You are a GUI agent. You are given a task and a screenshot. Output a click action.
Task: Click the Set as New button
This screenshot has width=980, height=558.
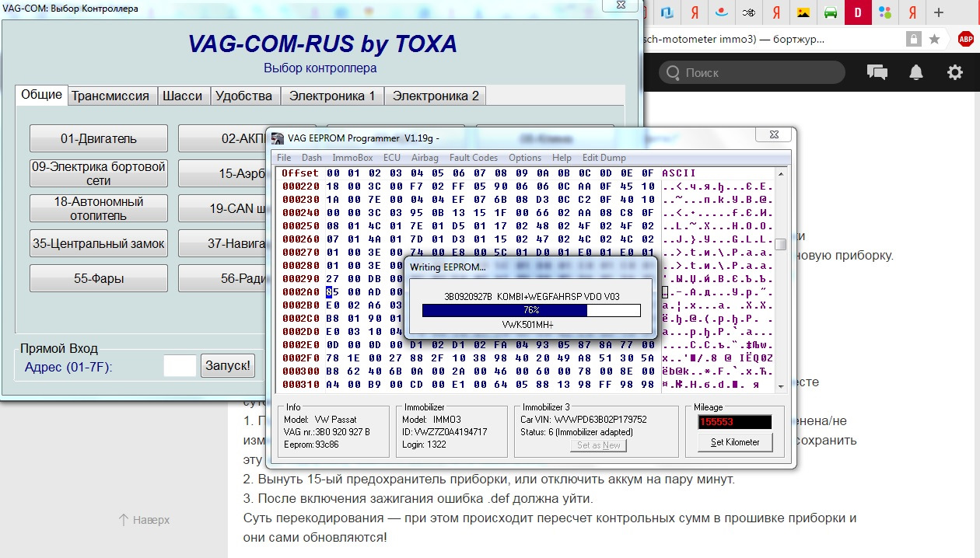pos(598,445)
